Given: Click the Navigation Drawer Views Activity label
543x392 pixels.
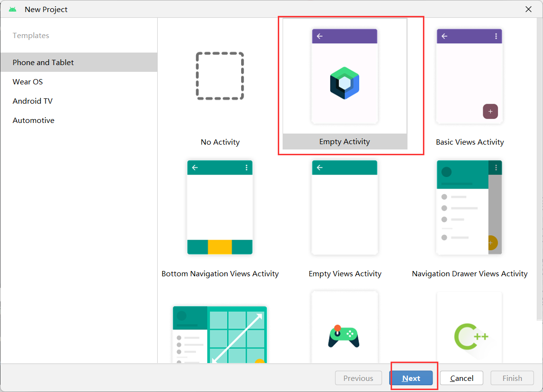Looking at the screenshot, I should tap(470, 273).
